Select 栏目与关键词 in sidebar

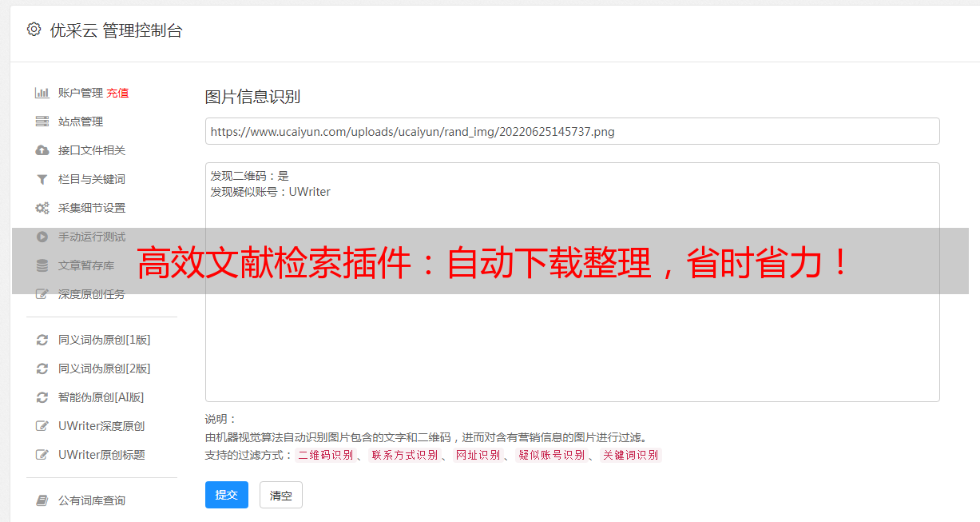tap(92, 179)
